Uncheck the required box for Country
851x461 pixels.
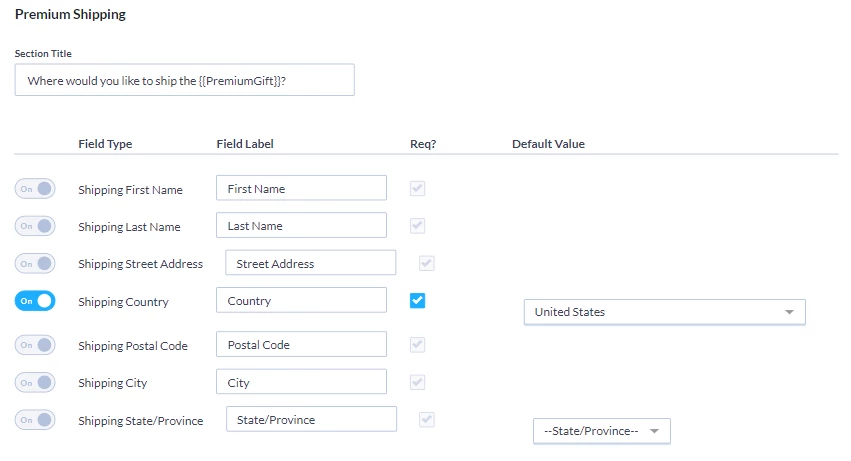pyautogui.click(x=417, y=300)
